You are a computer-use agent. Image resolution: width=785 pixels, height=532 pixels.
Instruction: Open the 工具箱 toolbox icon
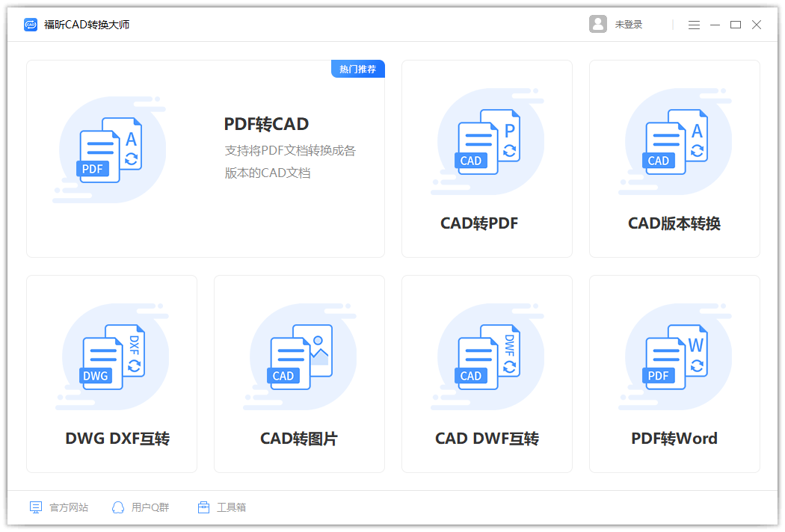click(203, 507)
